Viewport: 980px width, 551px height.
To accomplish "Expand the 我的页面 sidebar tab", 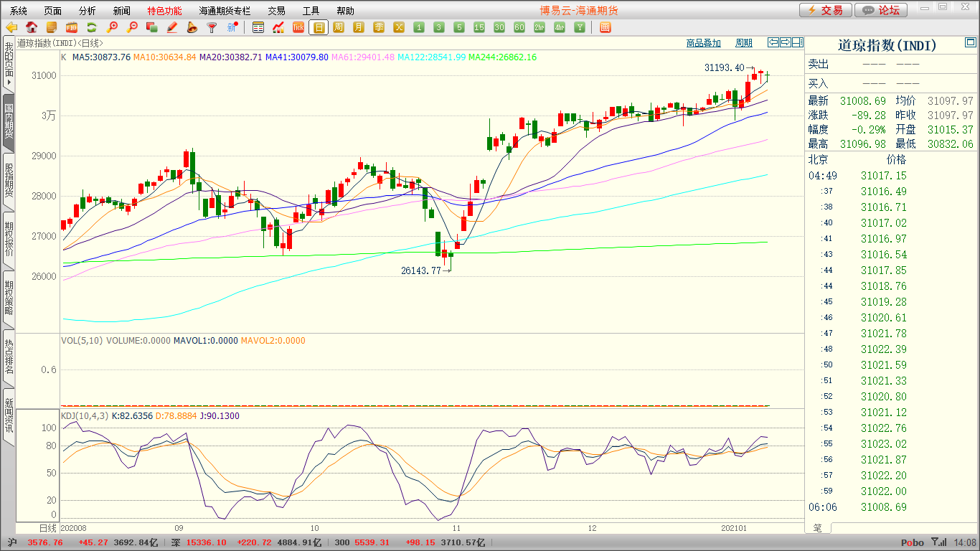I will click(x=9, y=65).
